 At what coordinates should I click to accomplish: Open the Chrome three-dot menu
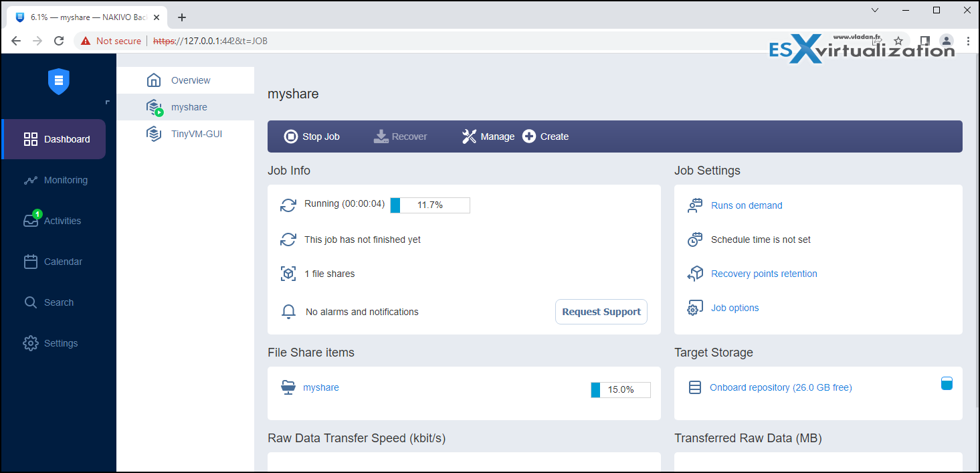tap(968, 41)
